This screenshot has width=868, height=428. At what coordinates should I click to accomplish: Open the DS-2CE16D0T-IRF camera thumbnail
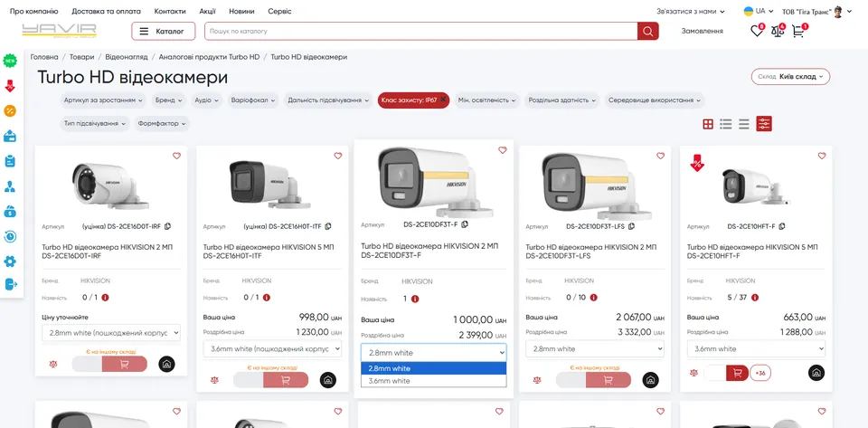point(110,185)
